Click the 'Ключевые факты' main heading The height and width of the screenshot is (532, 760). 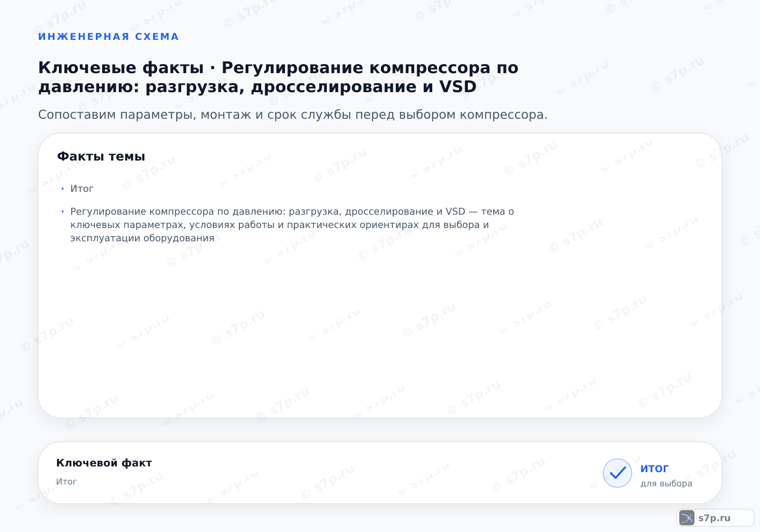(278, 77)
